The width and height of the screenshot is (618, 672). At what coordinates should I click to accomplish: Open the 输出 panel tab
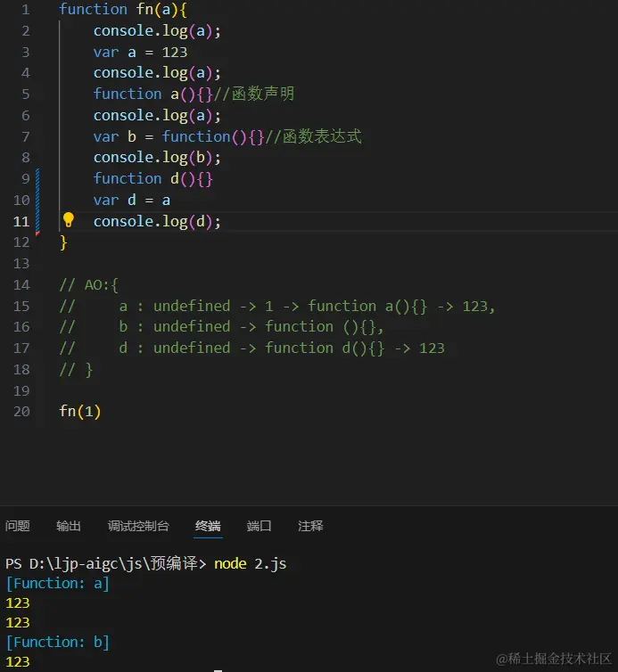point(69,526)
